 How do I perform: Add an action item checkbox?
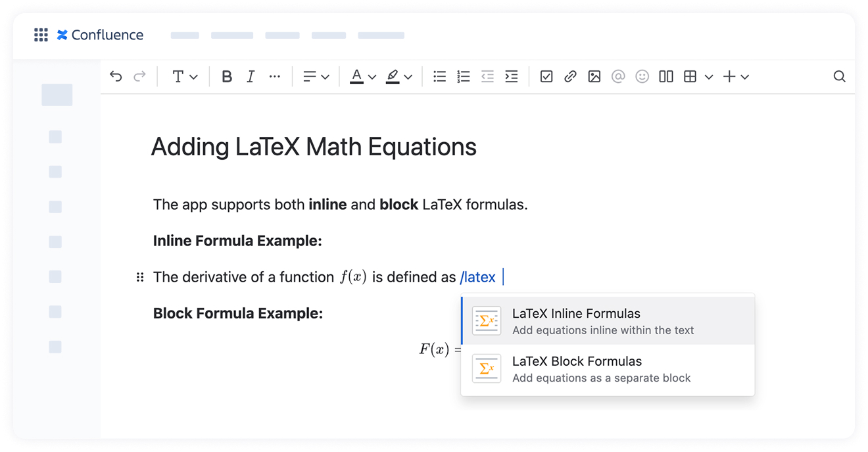pos(546,76)
